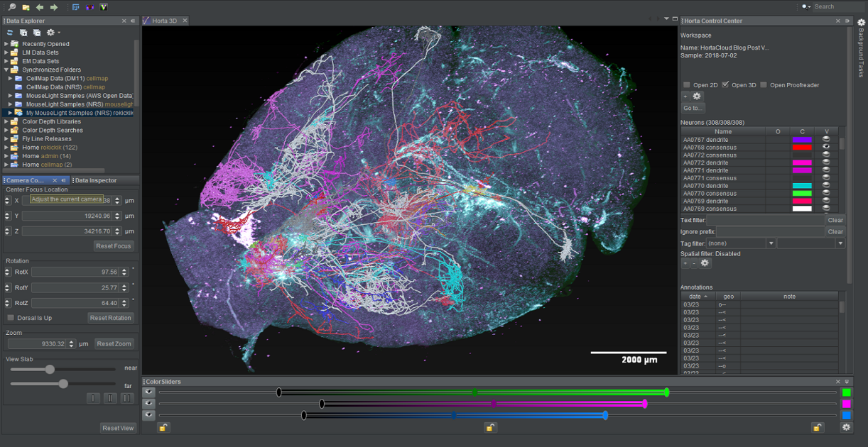Click the Reset Rotation button
The width and height of the screenshot is (868, 447).
tap(110, 318)
